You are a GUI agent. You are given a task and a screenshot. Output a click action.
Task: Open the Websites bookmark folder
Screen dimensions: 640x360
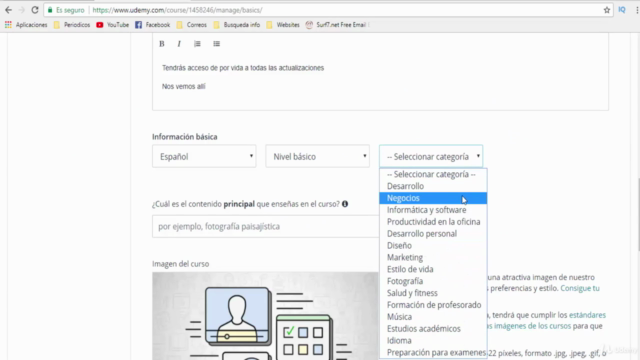pyautogui.click(x=283, y=25)
